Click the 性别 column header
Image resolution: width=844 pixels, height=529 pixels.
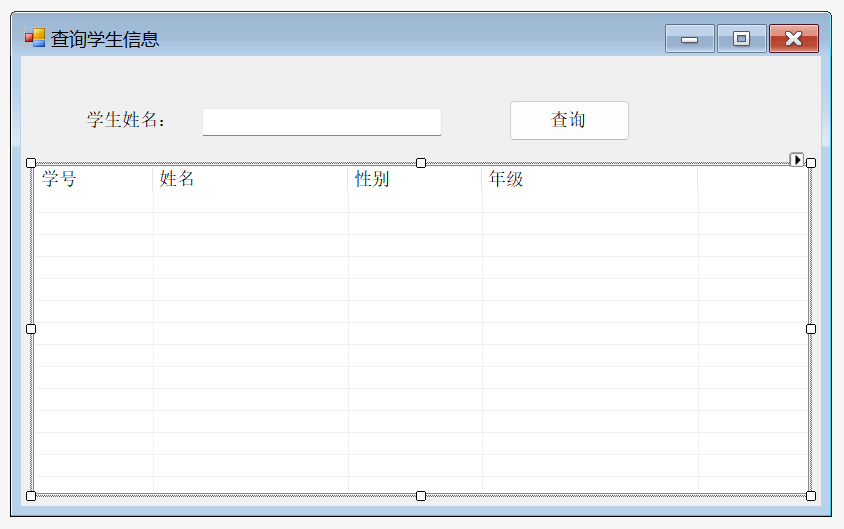[x=415, y=179]
